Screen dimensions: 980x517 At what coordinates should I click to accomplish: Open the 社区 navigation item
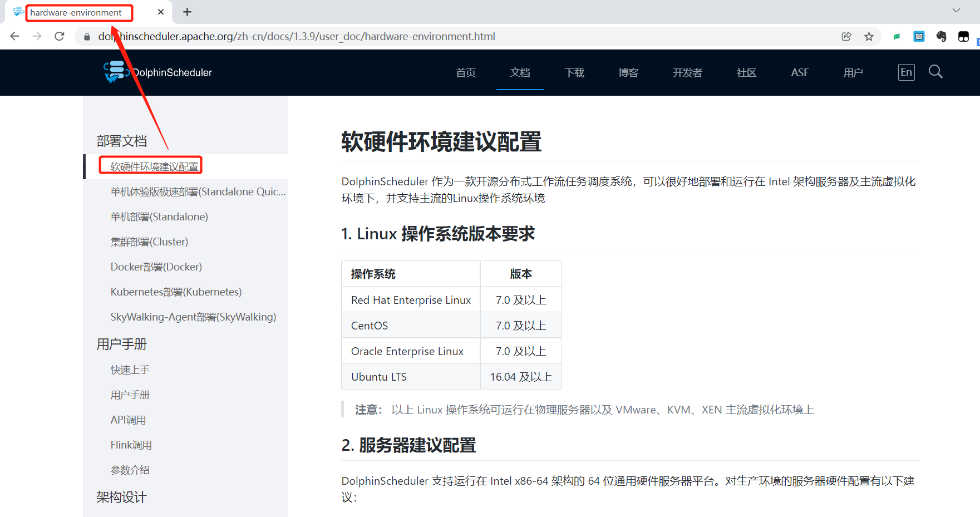coord(746,73)
